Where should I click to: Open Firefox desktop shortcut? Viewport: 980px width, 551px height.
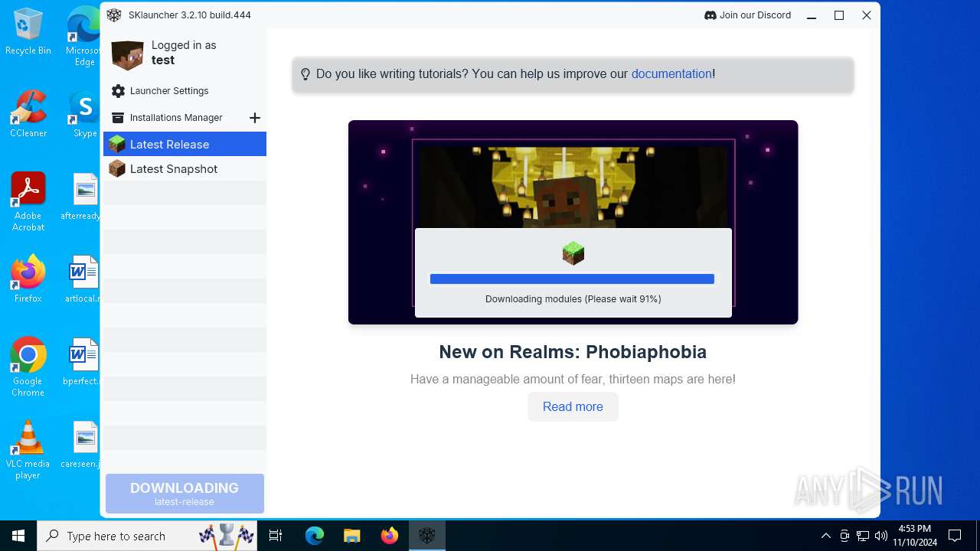(28, 279)
